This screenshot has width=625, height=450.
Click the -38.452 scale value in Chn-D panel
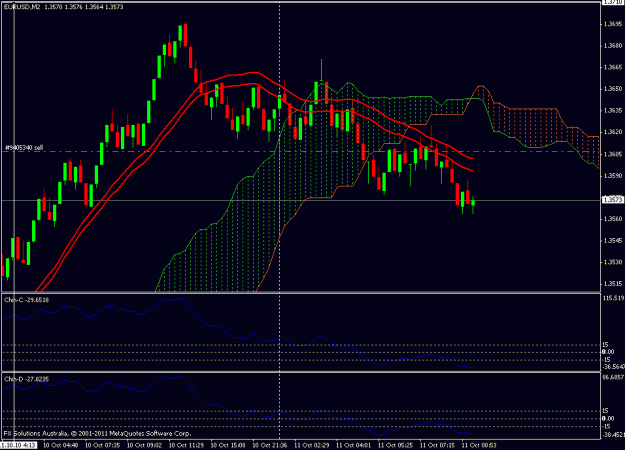[614, 434]
